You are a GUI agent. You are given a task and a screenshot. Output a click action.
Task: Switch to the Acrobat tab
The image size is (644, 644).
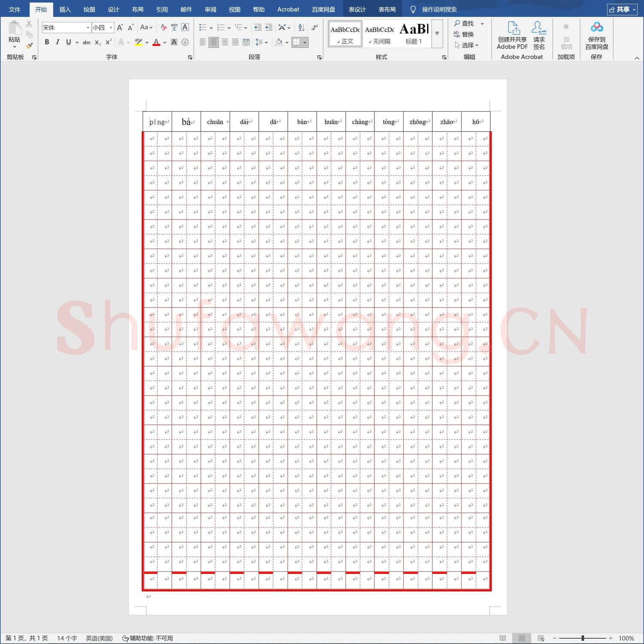(x=288, y=9)
